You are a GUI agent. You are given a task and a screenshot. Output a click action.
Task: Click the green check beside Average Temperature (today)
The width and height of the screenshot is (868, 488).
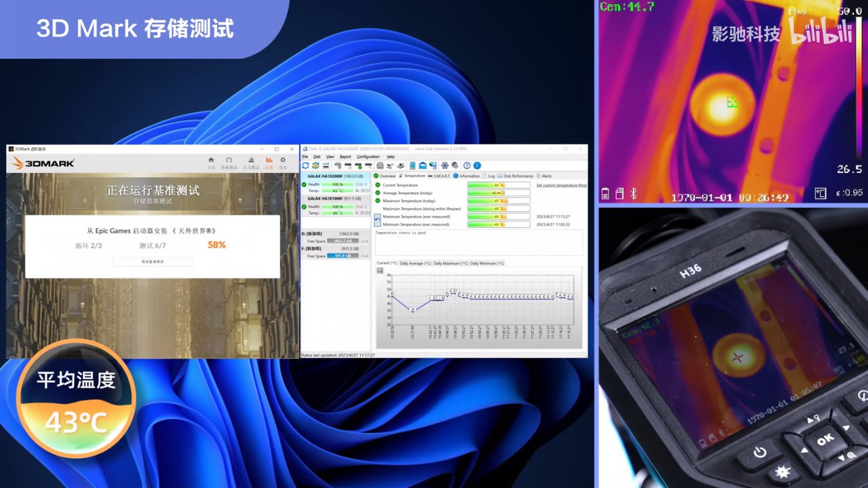coord(378,192)
